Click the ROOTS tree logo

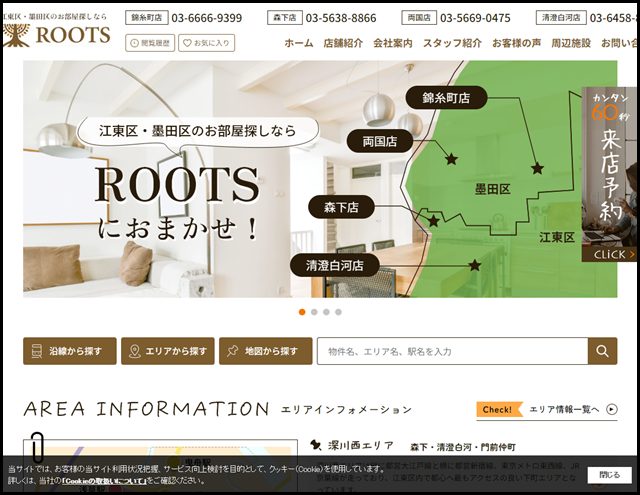57,34
